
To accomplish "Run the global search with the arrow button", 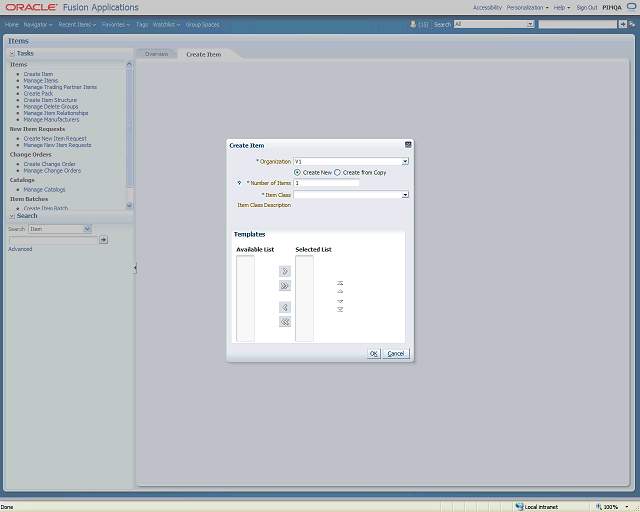I will click(x=622, y=24).
